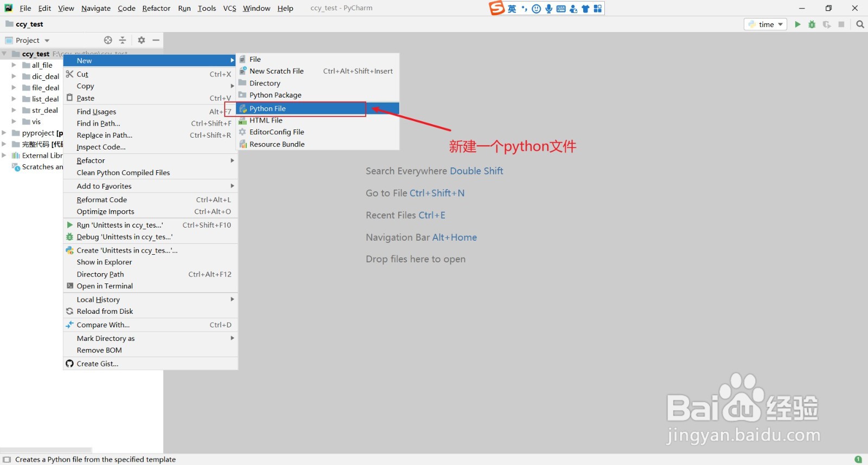
Task: Click Reload from Disk
Action: tap(150, 311)
